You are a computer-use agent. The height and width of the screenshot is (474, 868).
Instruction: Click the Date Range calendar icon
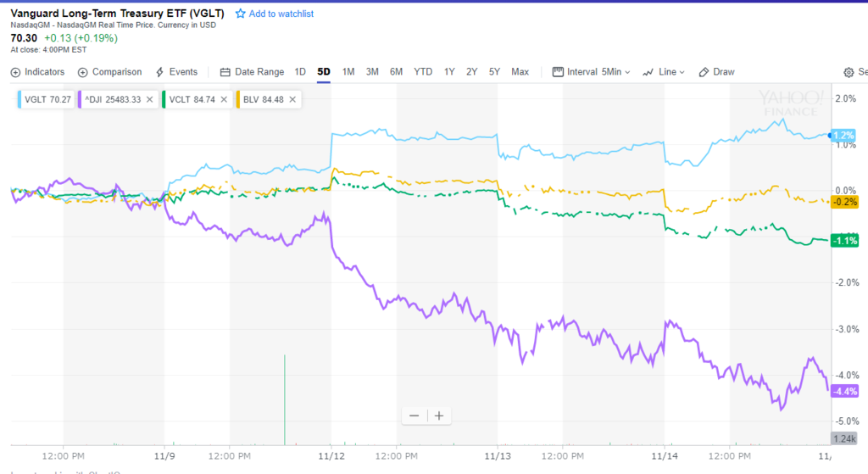pyautogui.click(x=225, y=73)
